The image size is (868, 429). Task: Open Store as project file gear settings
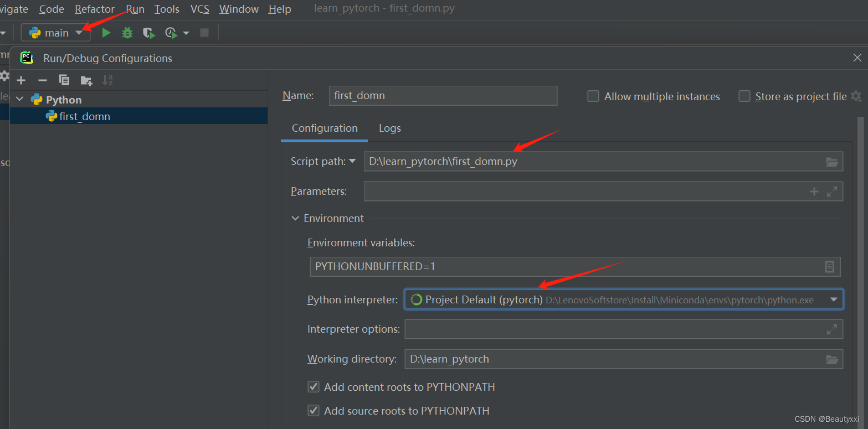[856, 96]
